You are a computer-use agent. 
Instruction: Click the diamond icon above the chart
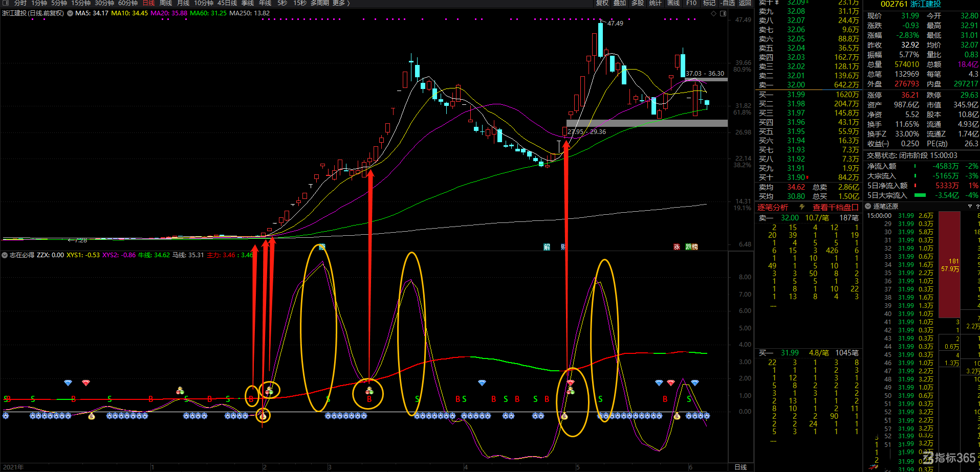pyautogui.click(x=714, y=13)
